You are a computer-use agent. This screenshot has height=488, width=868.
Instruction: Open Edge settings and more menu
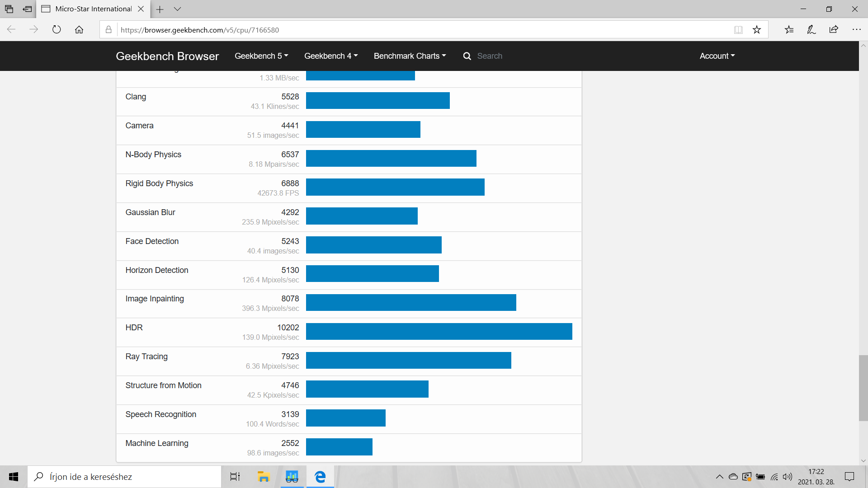pos(856,30)
